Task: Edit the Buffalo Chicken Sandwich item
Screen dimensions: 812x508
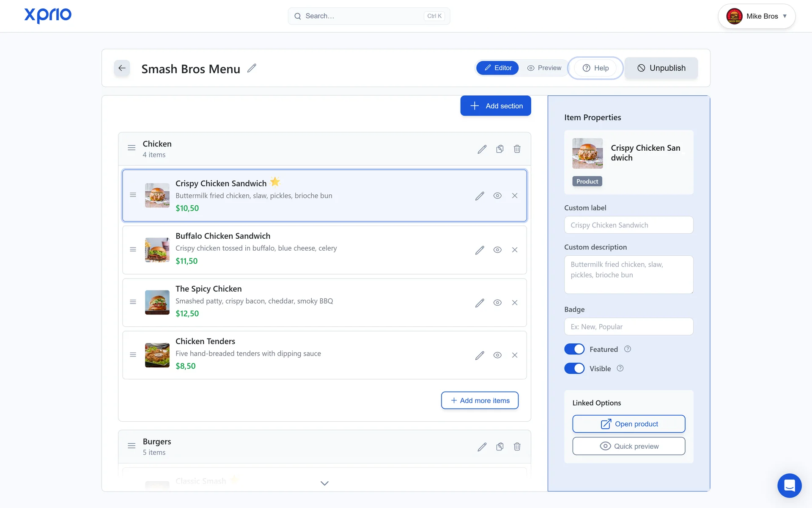Action: pyautogui.click(x=480, y=250)
